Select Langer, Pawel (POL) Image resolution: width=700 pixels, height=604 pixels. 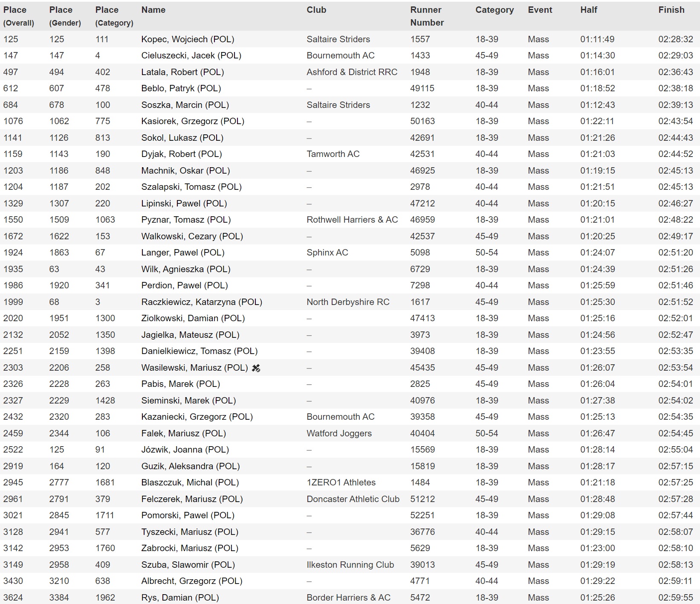(x=183, y=253)
